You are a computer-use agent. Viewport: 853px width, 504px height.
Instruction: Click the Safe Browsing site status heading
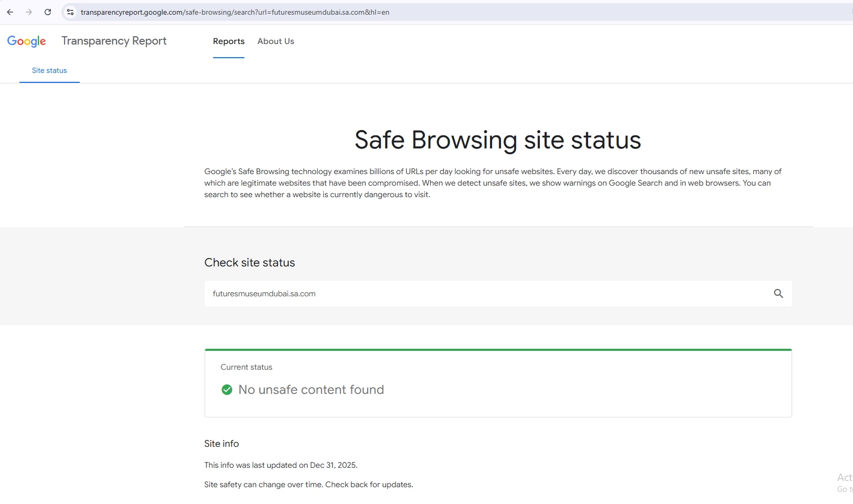click(498, 140)
